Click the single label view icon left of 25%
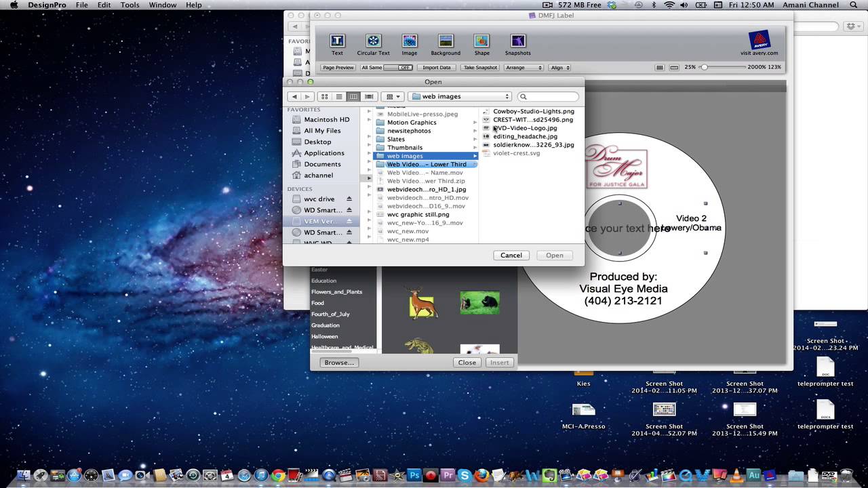Image resolution: width=868 pixels, height=488 pixels. (x=674, y=68)
